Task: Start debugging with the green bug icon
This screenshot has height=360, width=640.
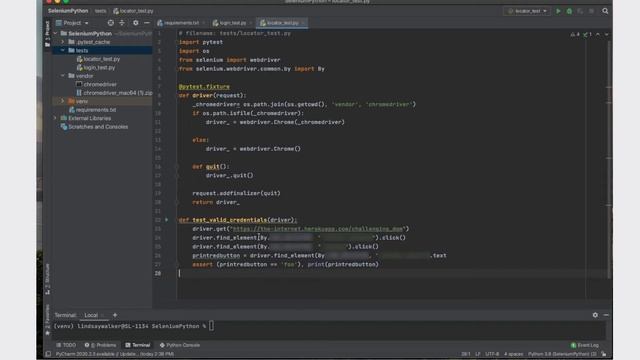Action: (569, 11)
